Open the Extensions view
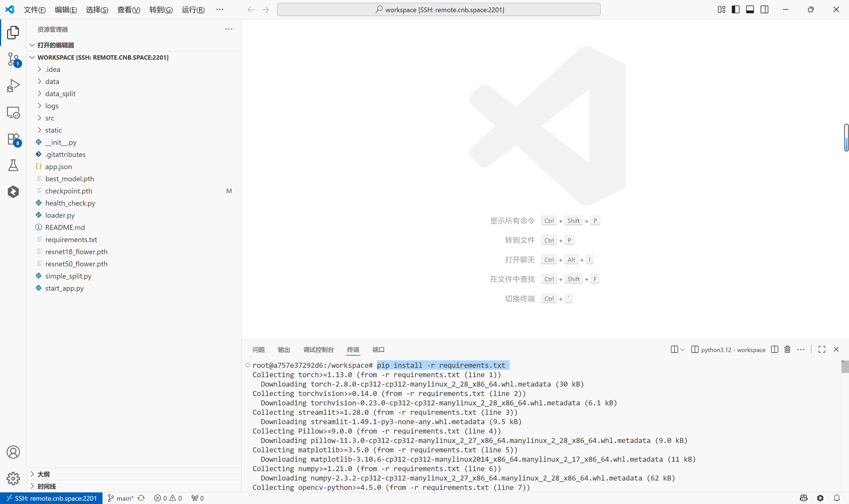Viewport: 849px width, 504px height. coord(13,139)
